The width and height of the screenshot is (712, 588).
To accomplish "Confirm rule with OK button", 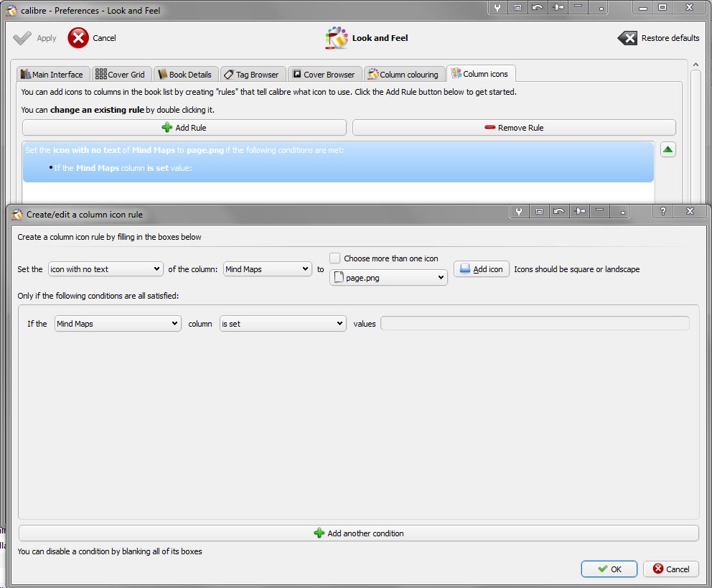I will point(609,569).
